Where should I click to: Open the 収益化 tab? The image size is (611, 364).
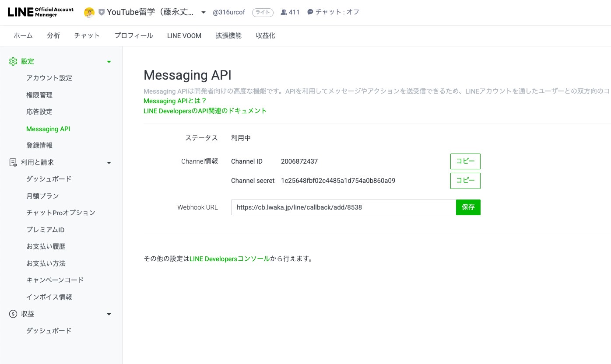point(266,36)
